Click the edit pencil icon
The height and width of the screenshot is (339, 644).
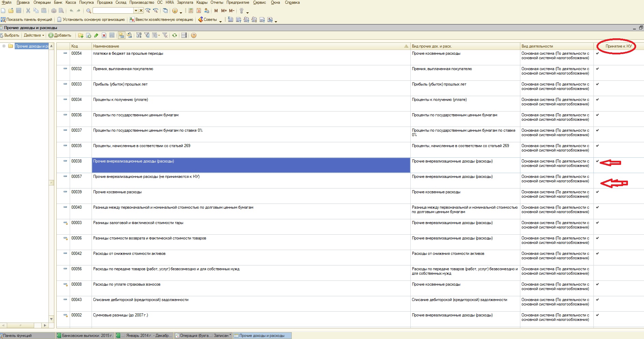tap(96, 35)
